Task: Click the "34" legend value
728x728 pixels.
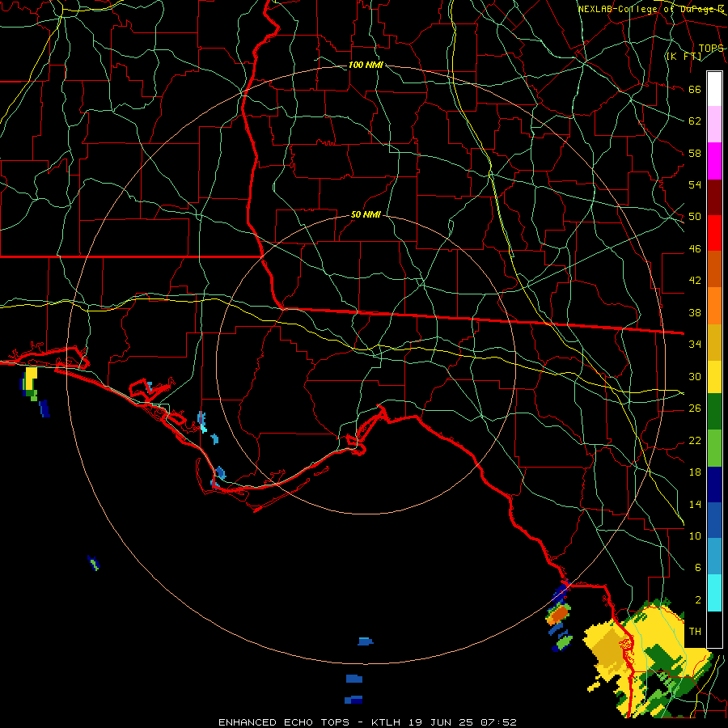Action: 695,345
